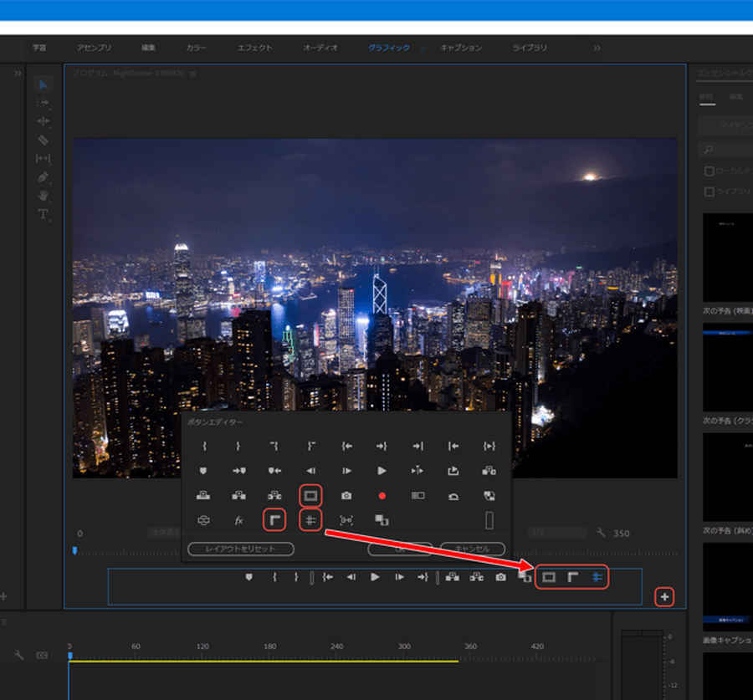
Task: Select the Selection tool arrow
Action: (x=44, y=84)
